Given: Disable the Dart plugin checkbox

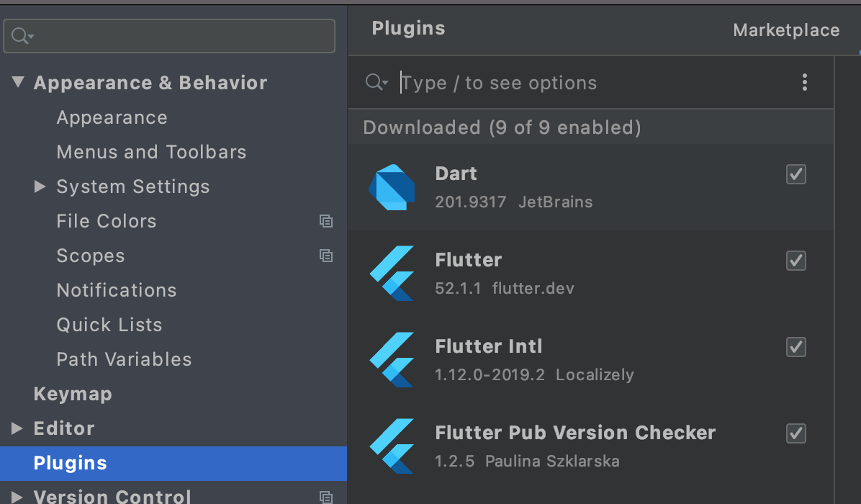Looking at the screenshot, I should (x=795, y=174).
